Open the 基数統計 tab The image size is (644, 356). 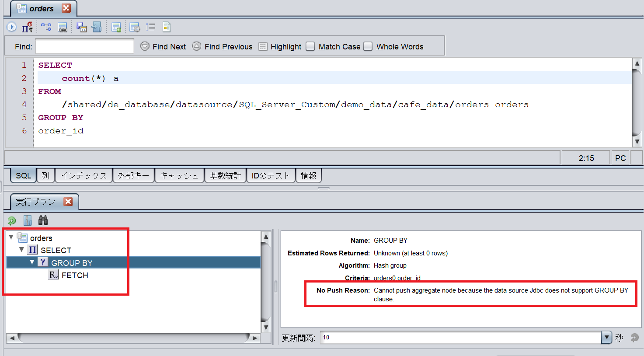(225, 175)
